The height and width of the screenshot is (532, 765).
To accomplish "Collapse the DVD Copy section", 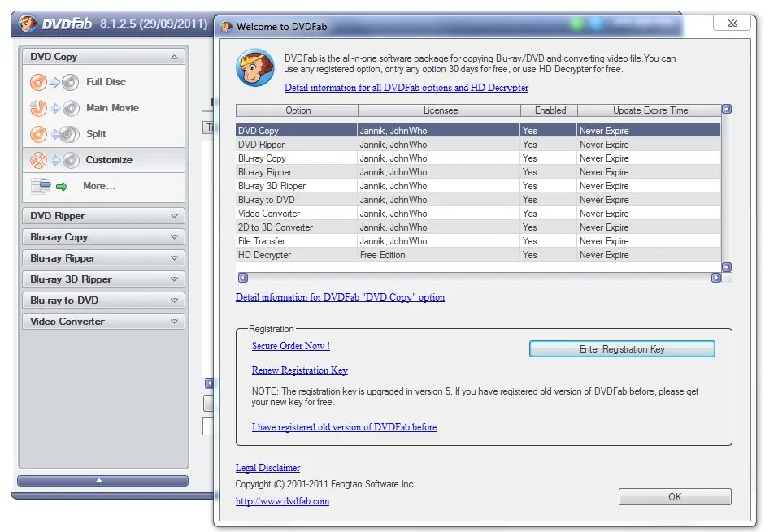I will (x=103, y=57).
